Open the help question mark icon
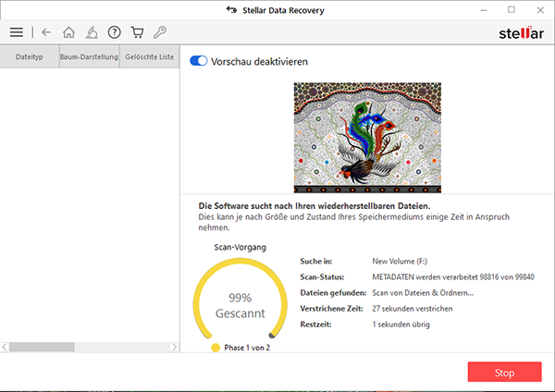Image resolution: width=555 pixels, height=392 pixels. (x=115, y=32)
